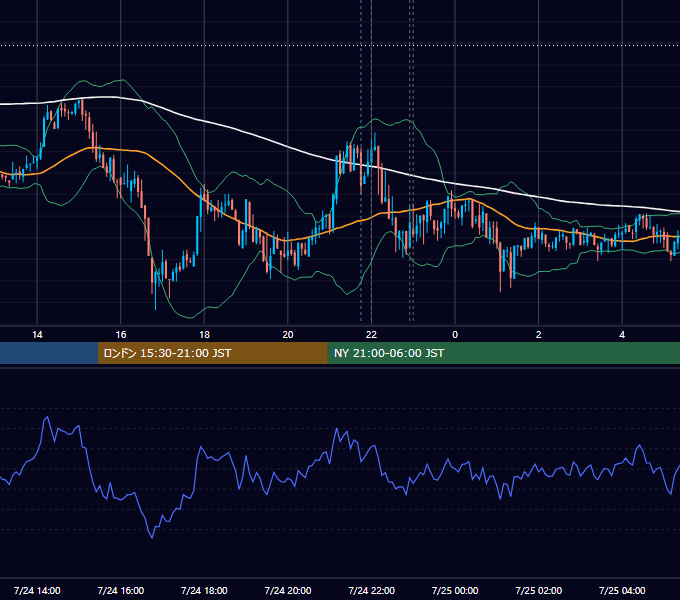680x600 pixels.
Task: Select the NY 21:00-06:00 JST session bar
Action: click(503, 353)
